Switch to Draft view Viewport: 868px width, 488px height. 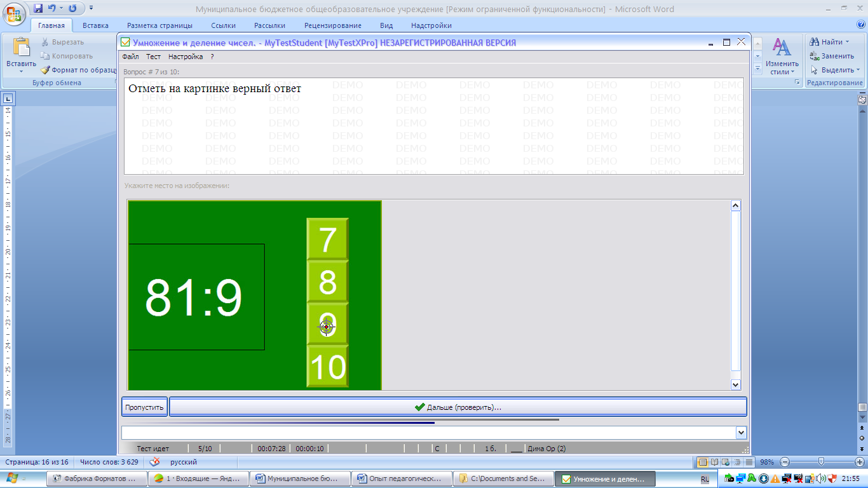749,462
